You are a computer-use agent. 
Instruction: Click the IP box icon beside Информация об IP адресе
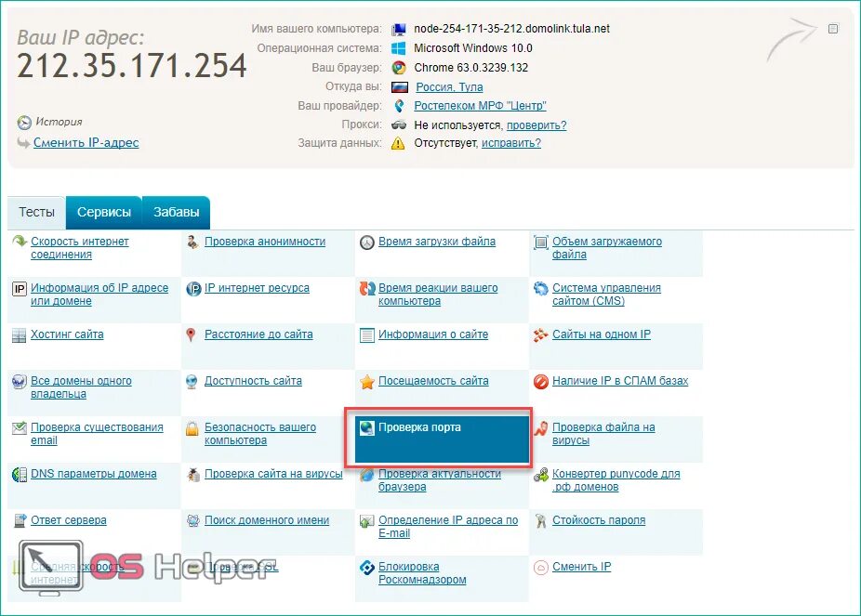click(x=20, y=289)
